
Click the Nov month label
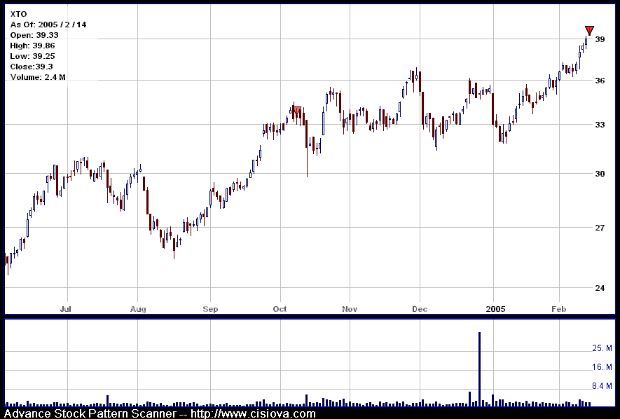point(350,309)
